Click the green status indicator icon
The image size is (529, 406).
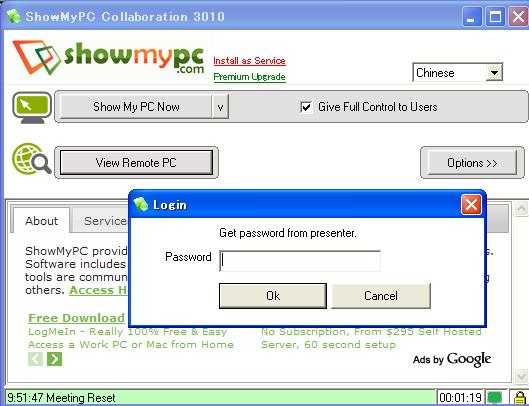click(495, 397)
